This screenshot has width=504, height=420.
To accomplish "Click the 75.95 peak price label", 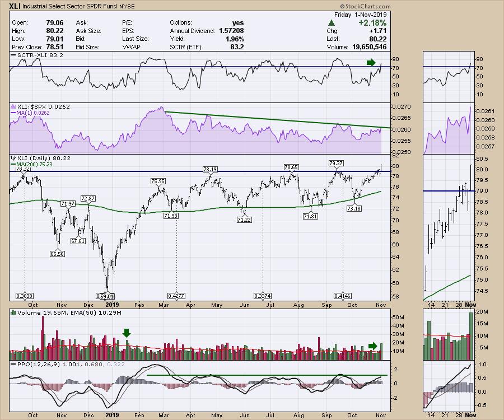I will [x=158, y=181].
